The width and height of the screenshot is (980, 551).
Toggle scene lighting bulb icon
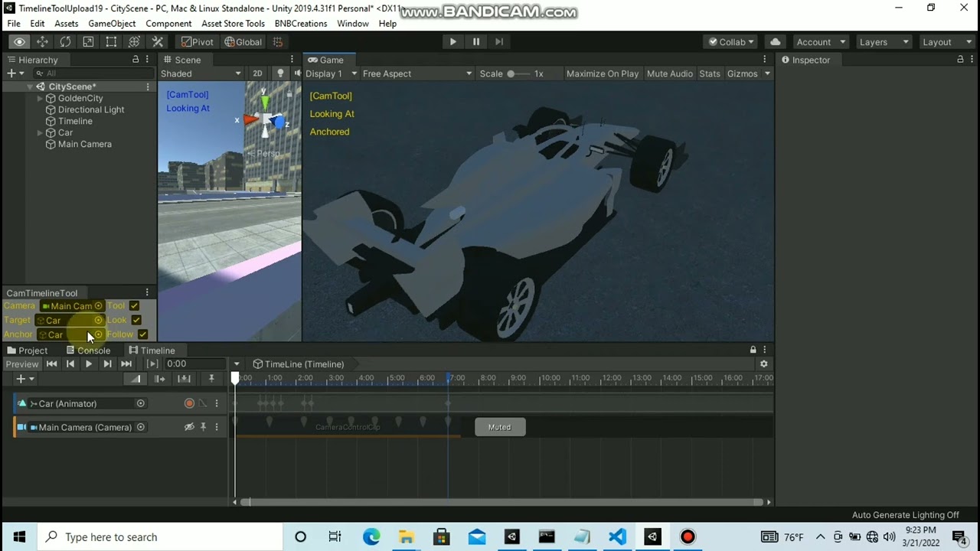[x=280, y=73]
